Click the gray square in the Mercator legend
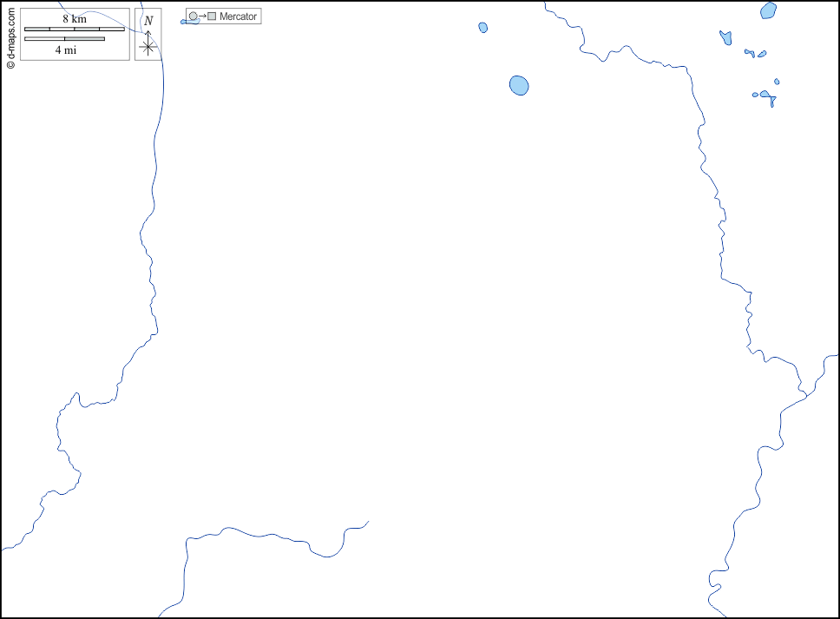840x619 pixels. [x=212, y=16]
